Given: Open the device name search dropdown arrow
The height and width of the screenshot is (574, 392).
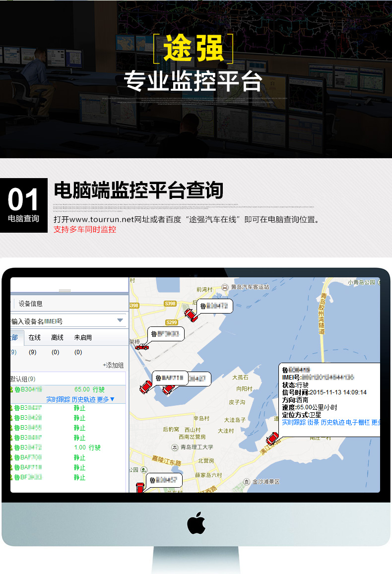Looking at the screenshot, I should [120, 320].
